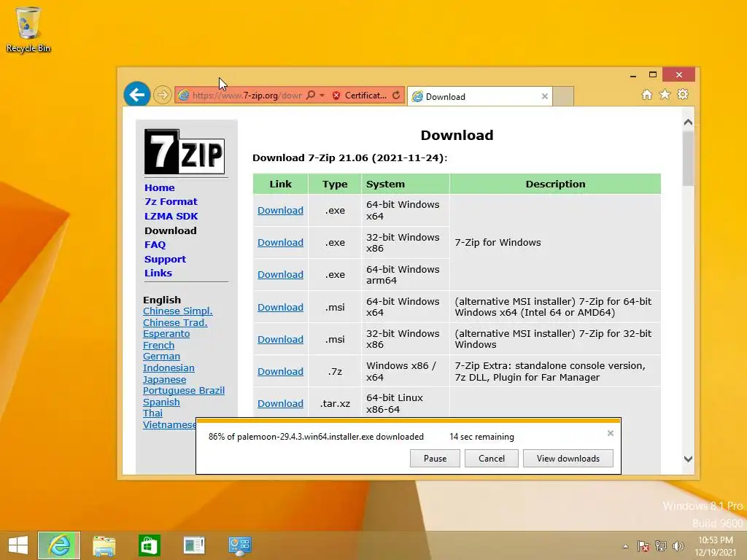Screen dimensions: 747x560
Task: Dismiss the download notification bar
Action: tap(611, 433)
